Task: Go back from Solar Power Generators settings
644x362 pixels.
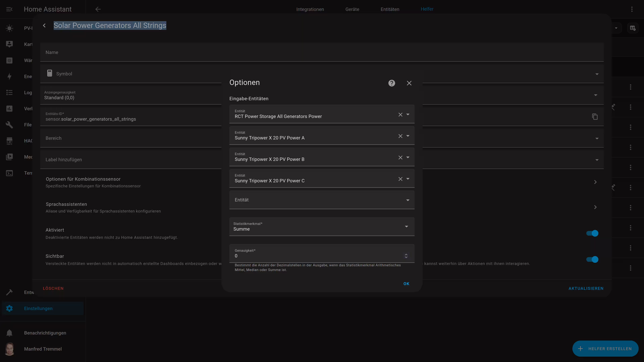Action: point(44,25)
